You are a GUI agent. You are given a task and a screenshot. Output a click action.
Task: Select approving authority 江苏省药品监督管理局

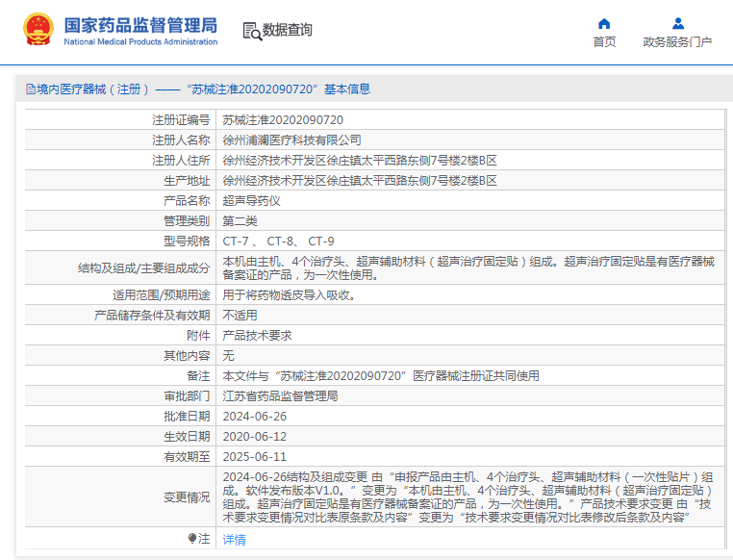click(280, 395)
